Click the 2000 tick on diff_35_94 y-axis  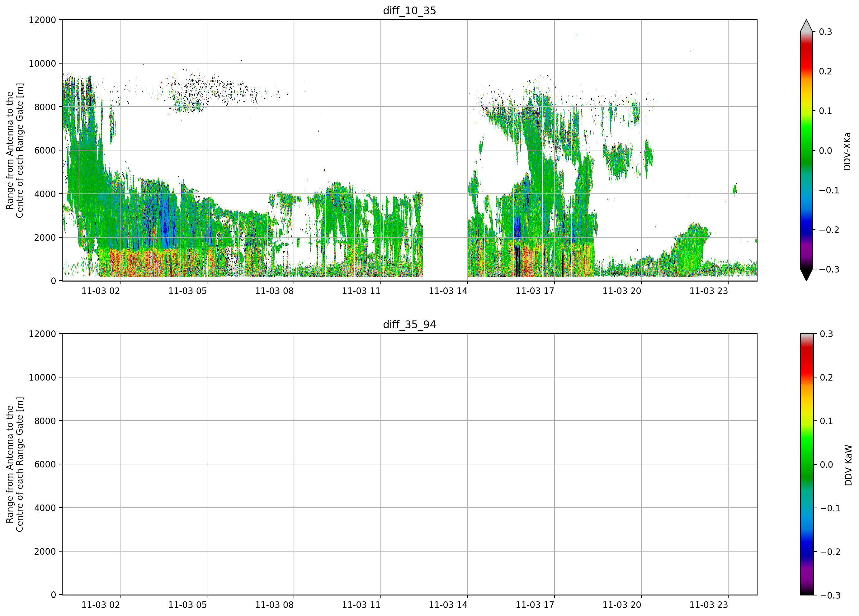(45, 552)
